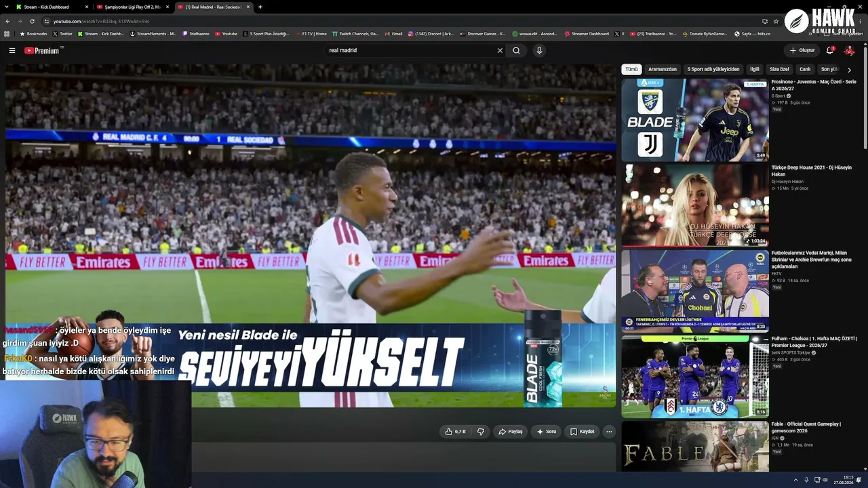Image resolution: width=868 pixels, height=488 pixels.
Task: Go forward in browser history
Action: (19, 21)
